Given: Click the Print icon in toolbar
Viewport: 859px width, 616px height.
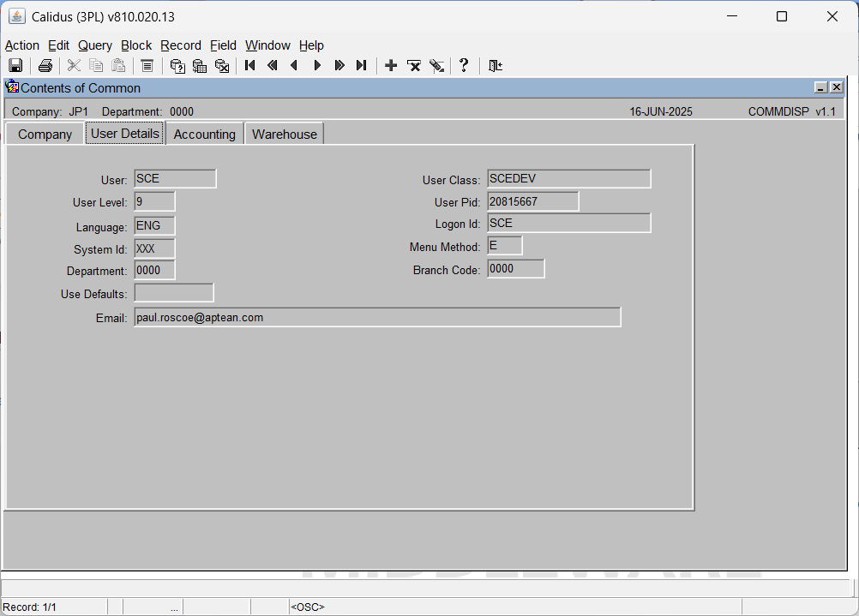Looking at the screenshot, I should [x=45, y=66].
